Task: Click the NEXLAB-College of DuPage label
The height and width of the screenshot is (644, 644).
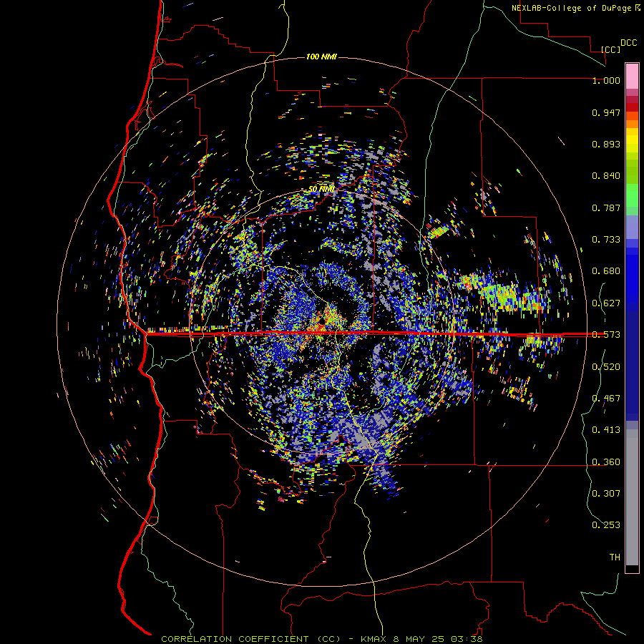Action: pos(571,8)
